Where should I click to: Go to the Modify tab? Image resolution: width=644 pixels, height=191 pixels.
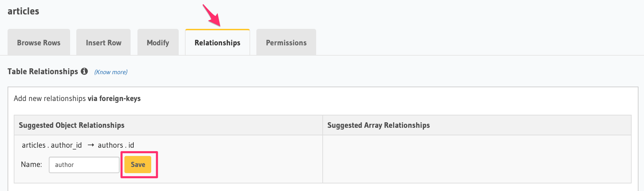[158, 43]
